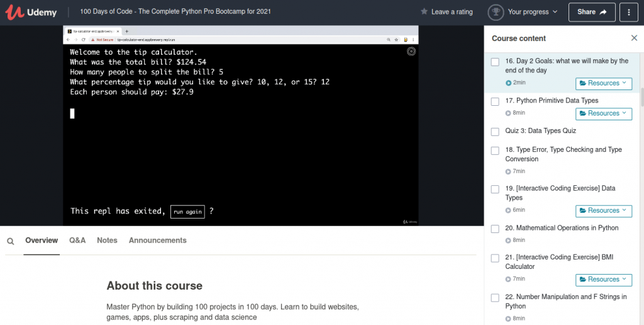This screenshot has width=644, height=325.
Task: Open Quiz 3: Data Types Quiz
Action: tap(540, 131)
